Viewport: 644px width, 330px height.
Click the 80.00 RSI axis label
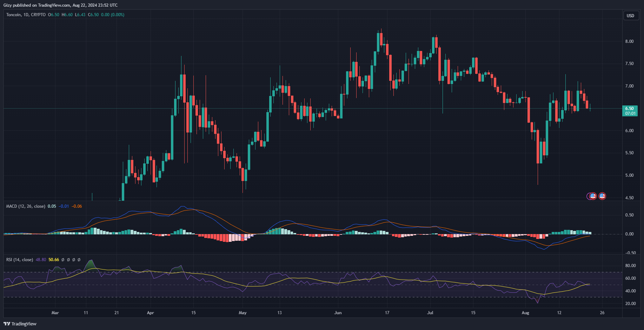pos(631,266)
